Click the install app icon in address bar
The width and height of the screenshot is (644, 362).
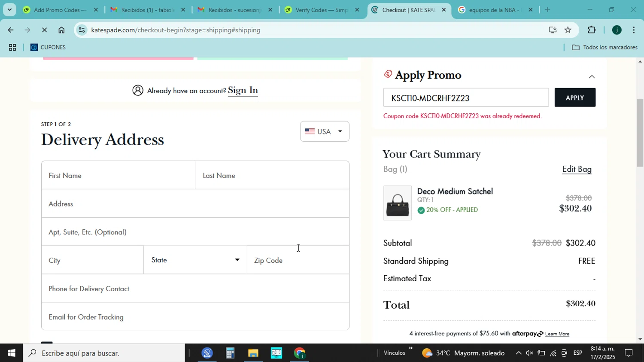(x=553, y=30)
